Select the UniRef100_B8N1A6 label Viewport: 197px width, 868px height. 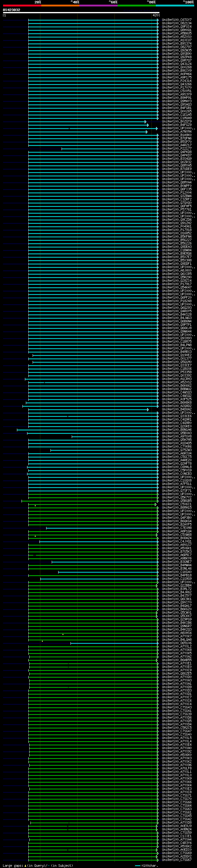pos(176,430)
